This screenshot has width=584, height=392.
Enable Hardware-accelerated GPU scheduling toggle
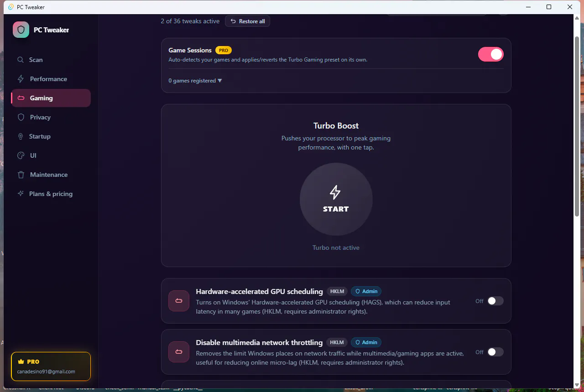[495, 301]
